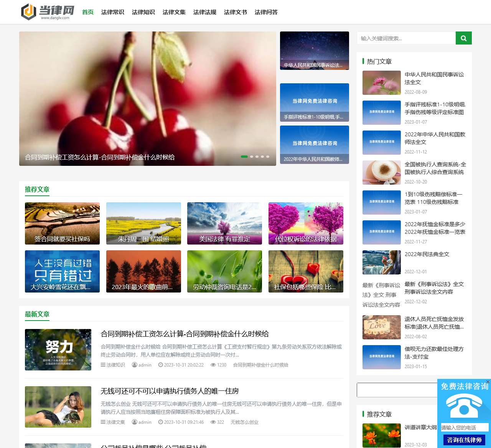The width and height of the screenshot is (491, 448).
Task: Open the 中华人民共和国民事诉讼法 starry banner card
Action: tap(315, 51)
